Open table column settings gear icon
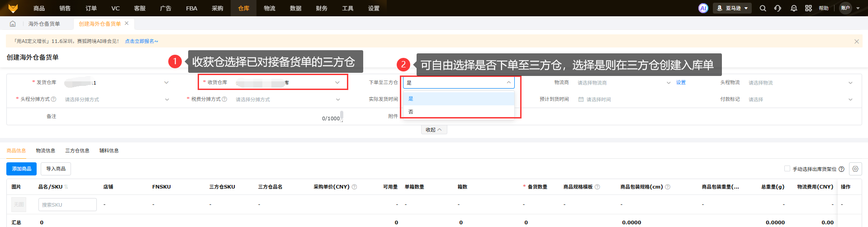The width and height of the screenshot is (868, 227). coord(855,169)
